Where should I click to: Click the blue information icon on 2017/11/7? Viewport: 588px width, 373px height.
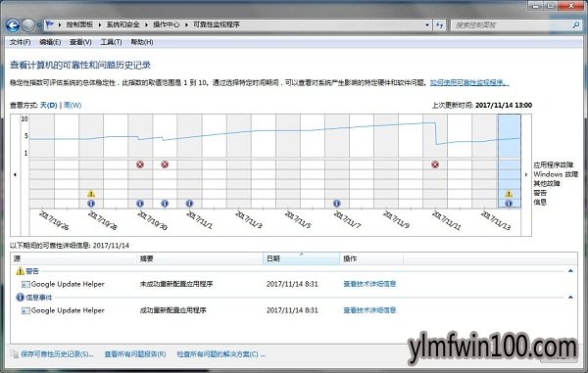(337, 203)
